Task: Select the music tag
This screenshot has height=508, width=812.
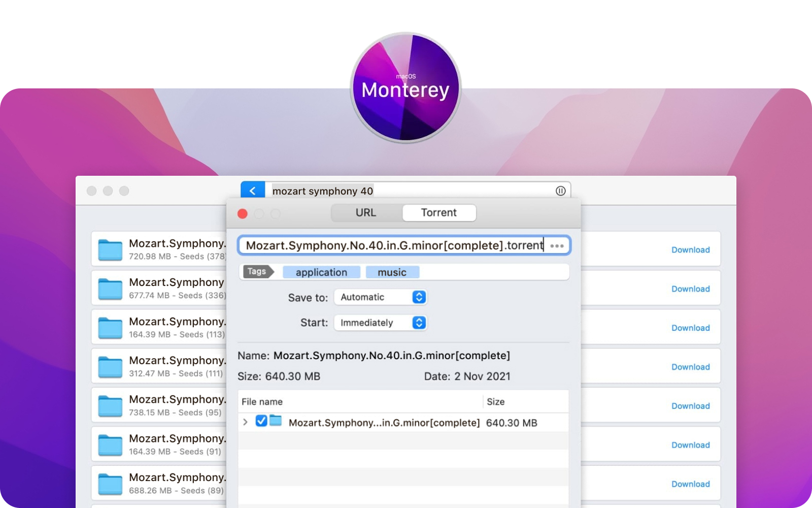Action: pos(392,272)
